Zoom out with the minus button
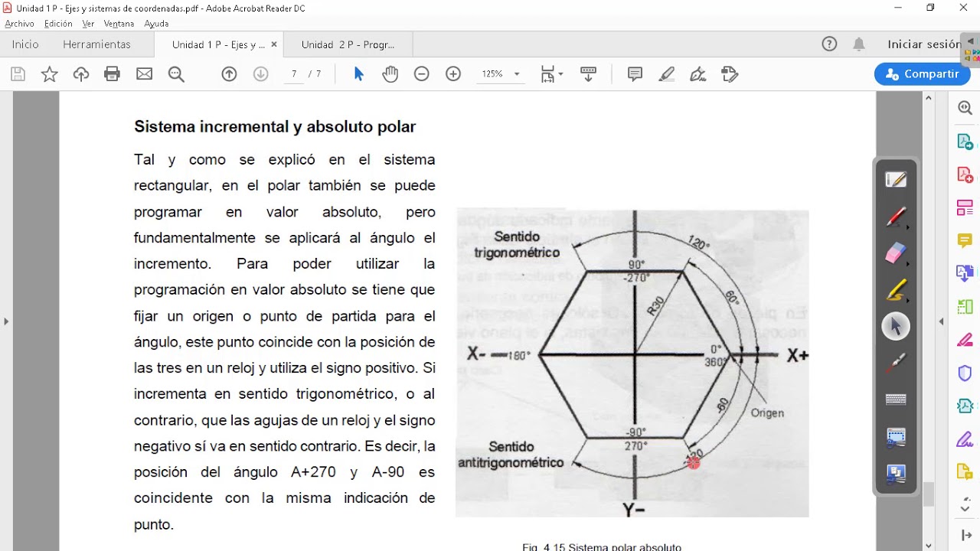 coord(422,74)
